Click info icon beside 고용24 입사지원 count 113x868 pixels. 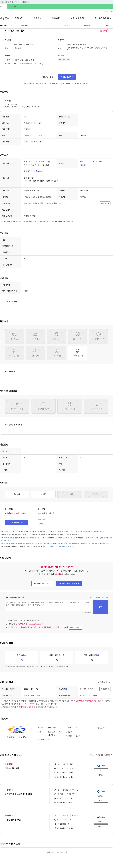click(98, 655)
